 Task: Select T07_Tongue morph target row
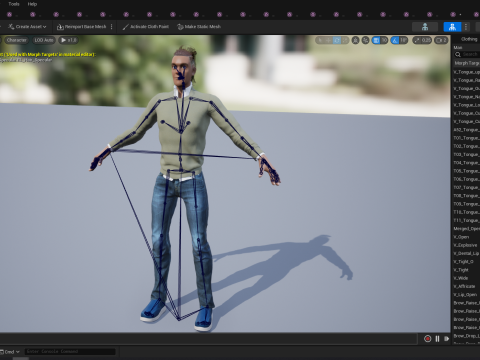point(466,188)
